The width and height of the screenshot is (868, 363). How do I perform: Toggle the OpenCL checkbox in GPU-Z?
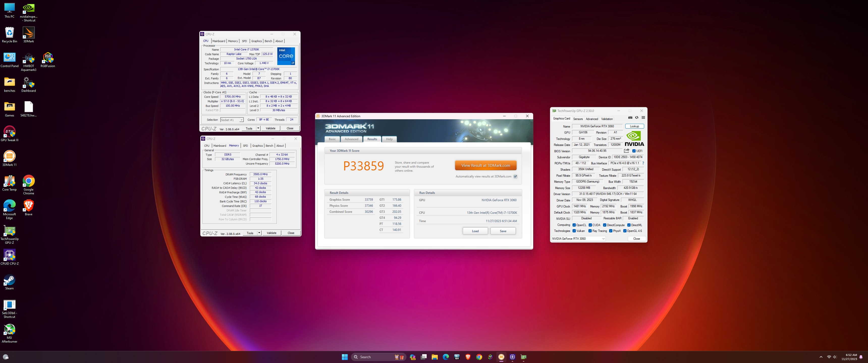coord(574,225)
